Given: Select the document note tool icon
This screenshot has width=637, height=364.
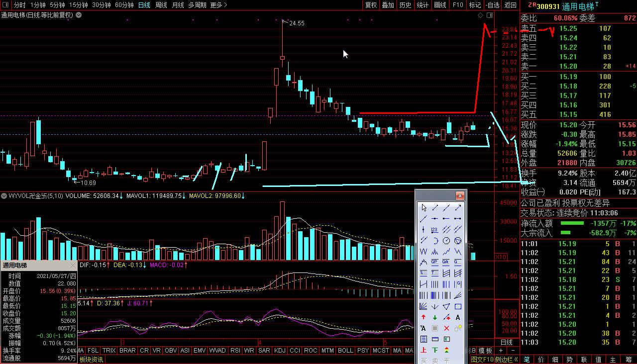Looking at the screenshot, I should 424,339.
